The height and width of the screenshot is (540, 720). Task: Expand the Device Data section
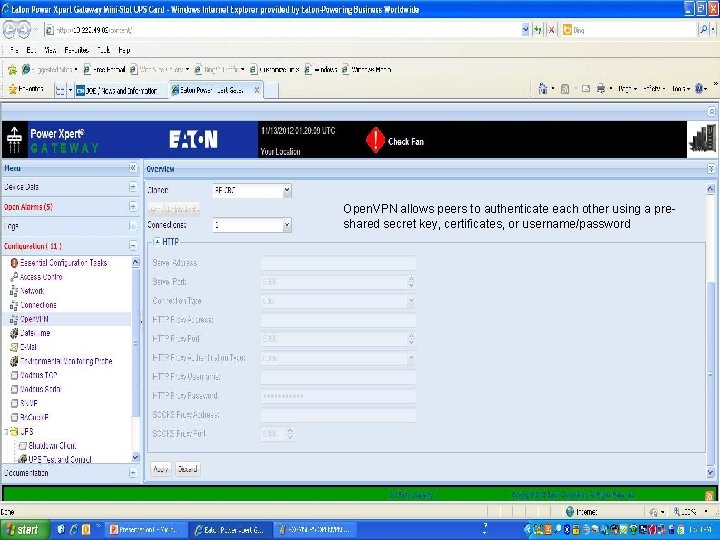[x=133, y=187]
